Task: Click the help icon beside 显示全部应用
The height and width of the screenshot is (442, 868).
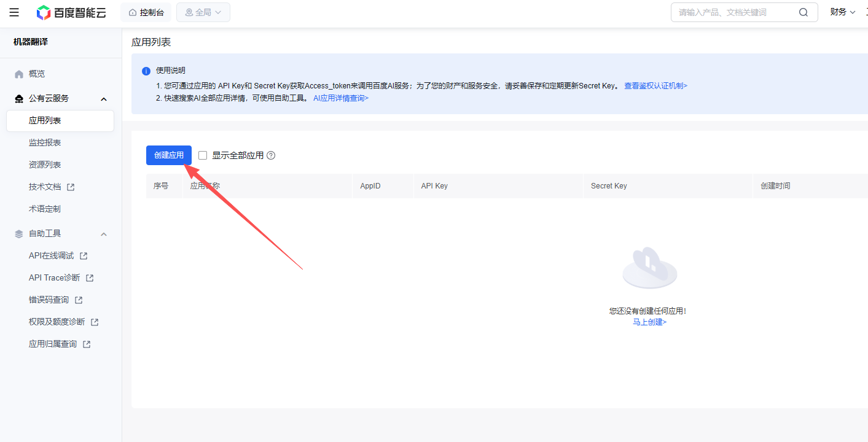Action: [271, 155]
